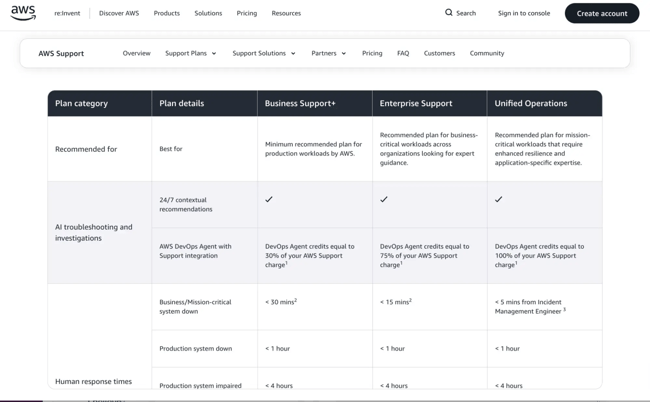The width and height of the screenshot is (650, 402).
Task: Open Customers tab in sub-navigation
Action: [x=439, y=53]
